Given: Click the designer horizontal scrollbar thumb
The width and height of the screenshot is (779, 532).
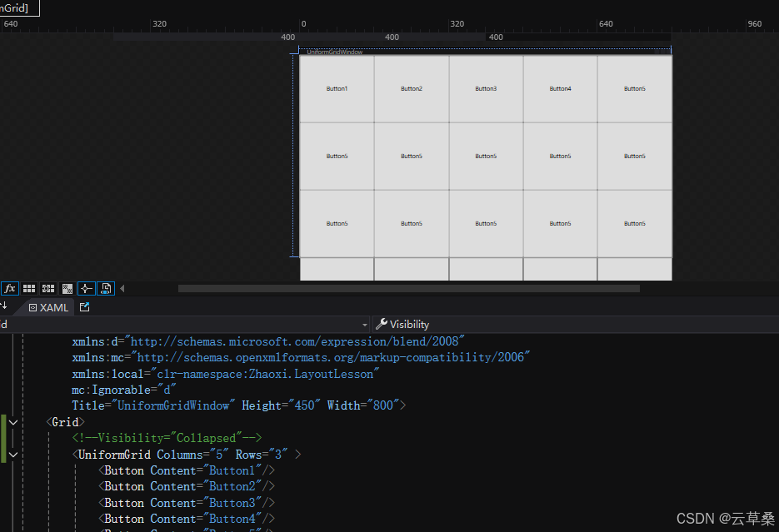Looking at the screenshot, I should click(409, 288).
